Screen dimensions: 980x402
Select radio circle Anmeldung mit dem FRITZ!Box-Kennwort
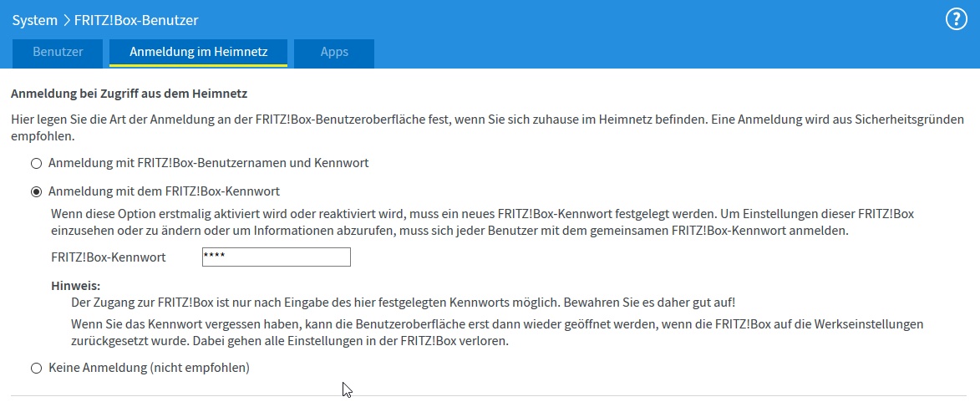point(36,191)
